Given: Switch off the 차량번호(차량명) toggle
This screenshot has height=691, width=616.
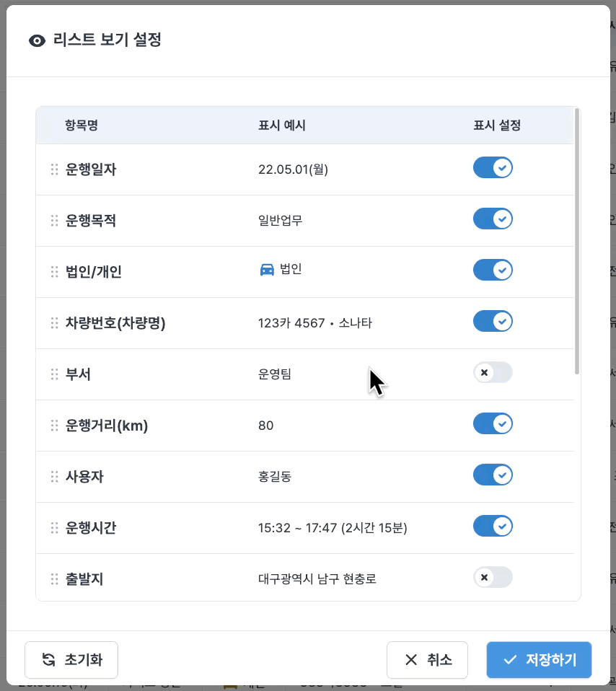Looking at the screenshot, I should (493, 321).
